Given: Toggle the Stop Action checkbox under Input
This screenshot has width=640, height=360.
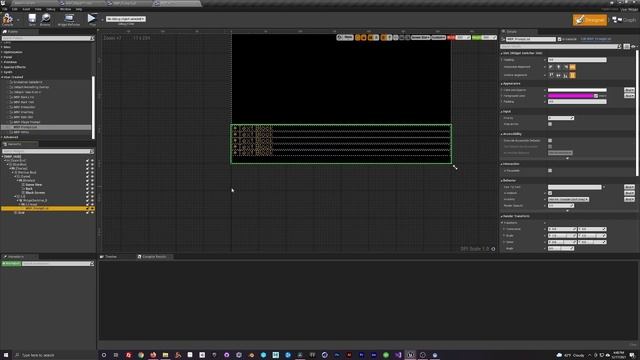Looking at the screenshot, I should [550, 124].
